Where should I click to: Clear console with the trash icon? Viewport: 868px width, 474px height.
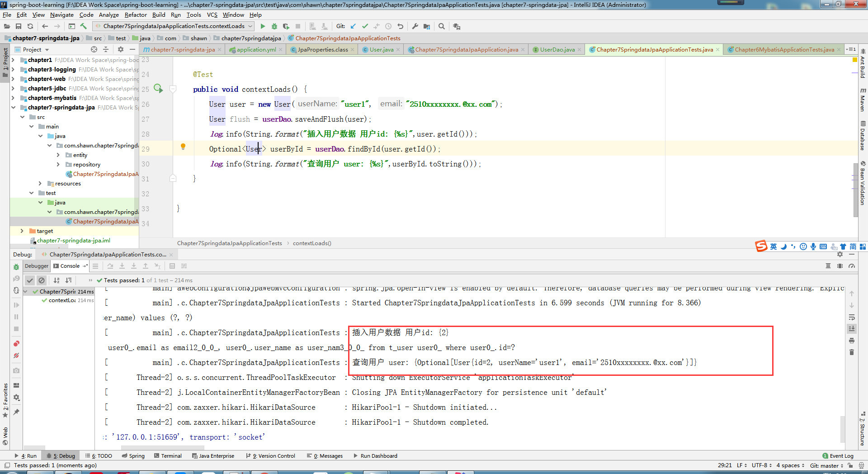point(852,352)
